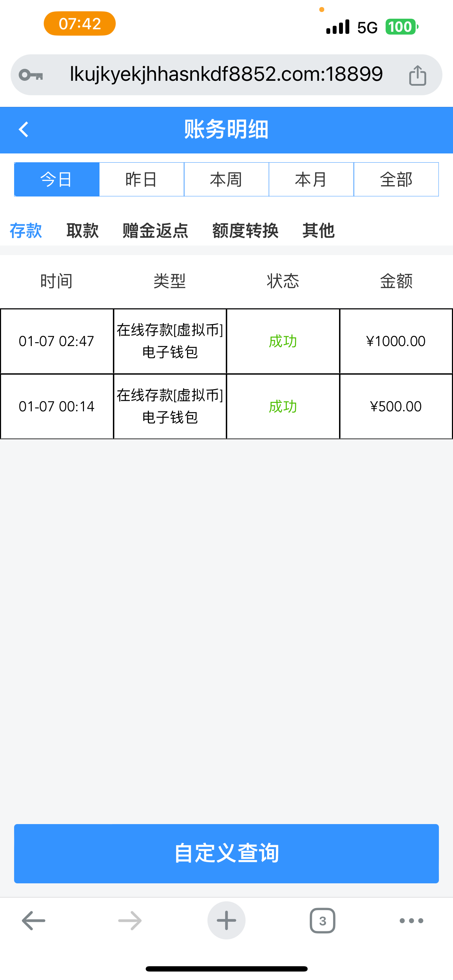Open the 额度转换 category tab

point(245,231)
